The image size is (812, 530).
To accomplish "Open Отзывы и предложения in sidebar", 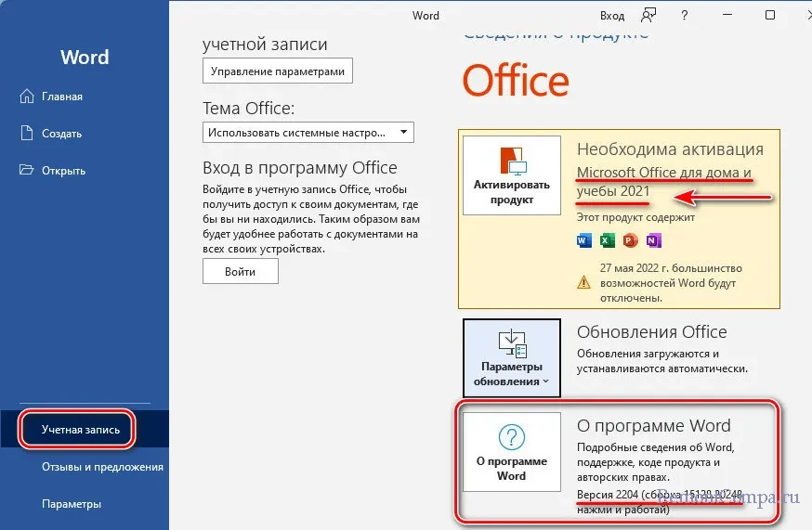I will click(x=102, y=467).
